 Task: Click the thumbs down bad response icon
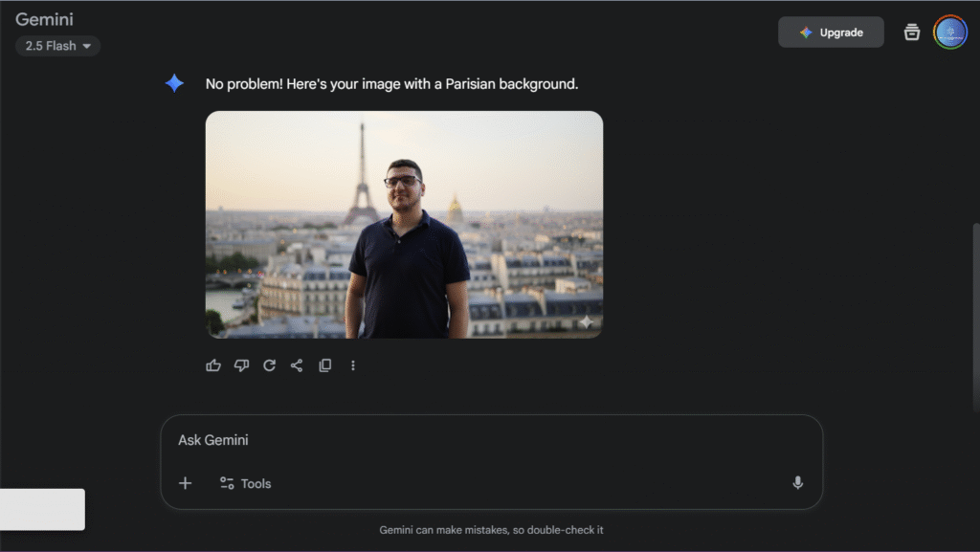pos(241,365)
